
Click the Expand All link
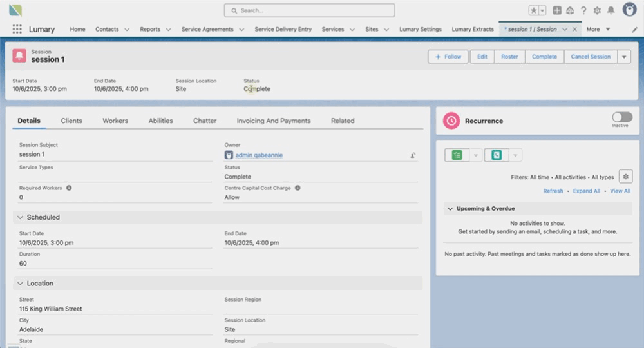587,191
